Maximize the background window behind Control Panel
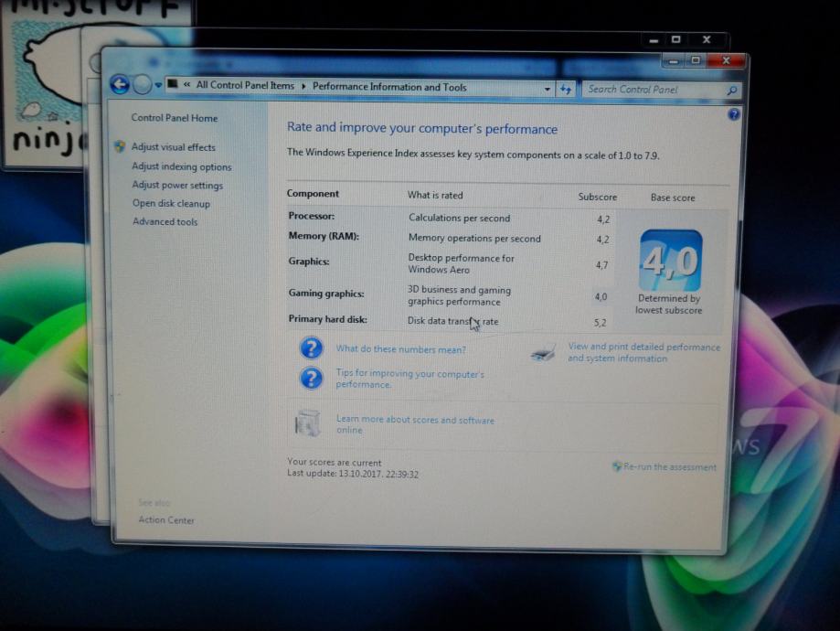Image resolution: width=840 pixels, height=631 pixels. (x=676, y=39)
